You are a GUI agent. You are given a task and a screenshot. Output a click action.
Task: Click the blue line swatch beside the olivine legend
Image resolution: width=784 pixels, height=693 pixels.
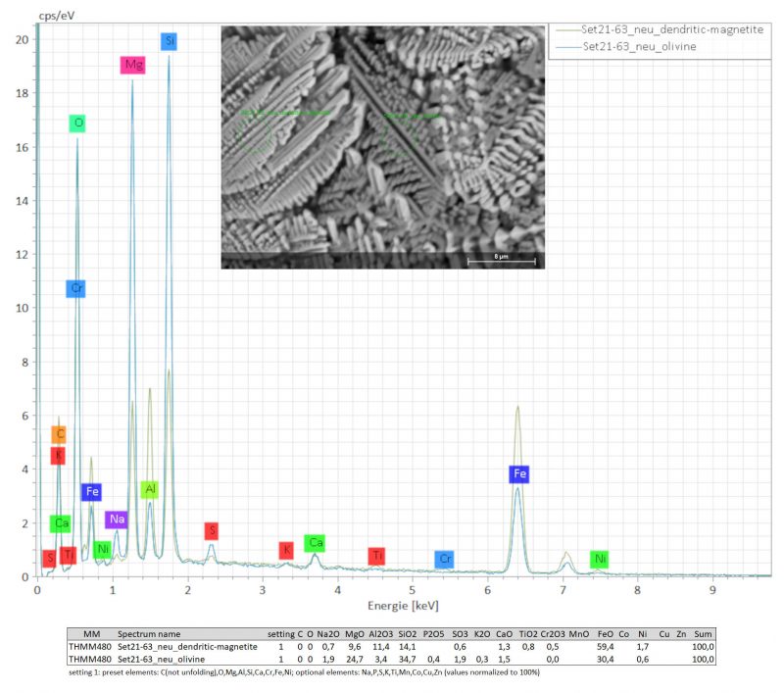pyautogui.click(x=566, y=46)
